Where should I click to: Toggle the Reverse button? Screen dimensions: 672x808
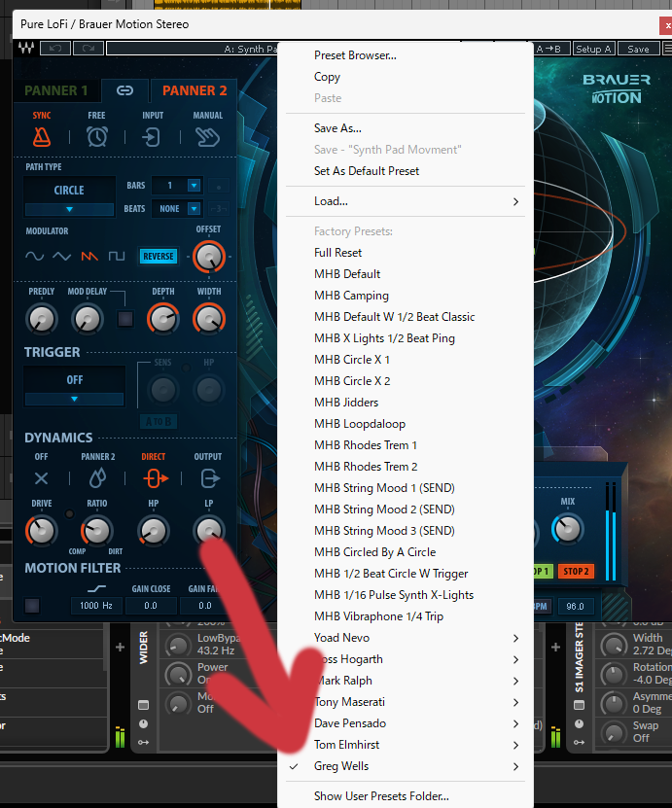(x=158, y=257)
